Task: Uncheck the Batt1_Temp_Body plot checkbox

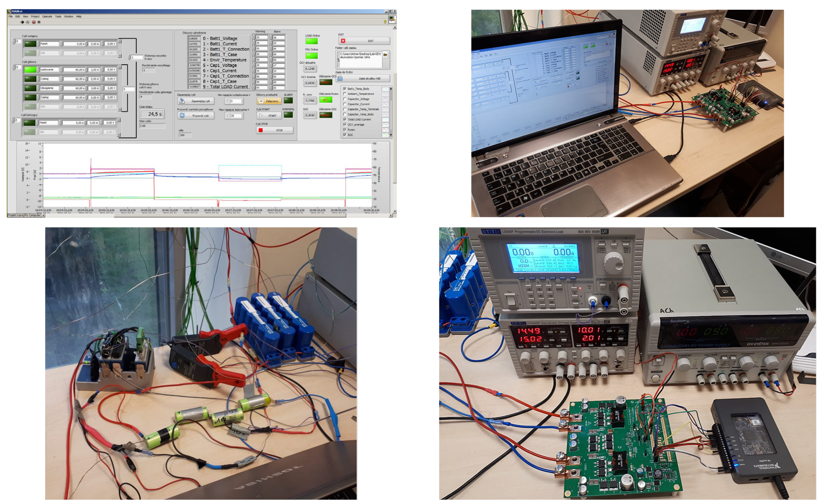Action: (x=344, y=89)
